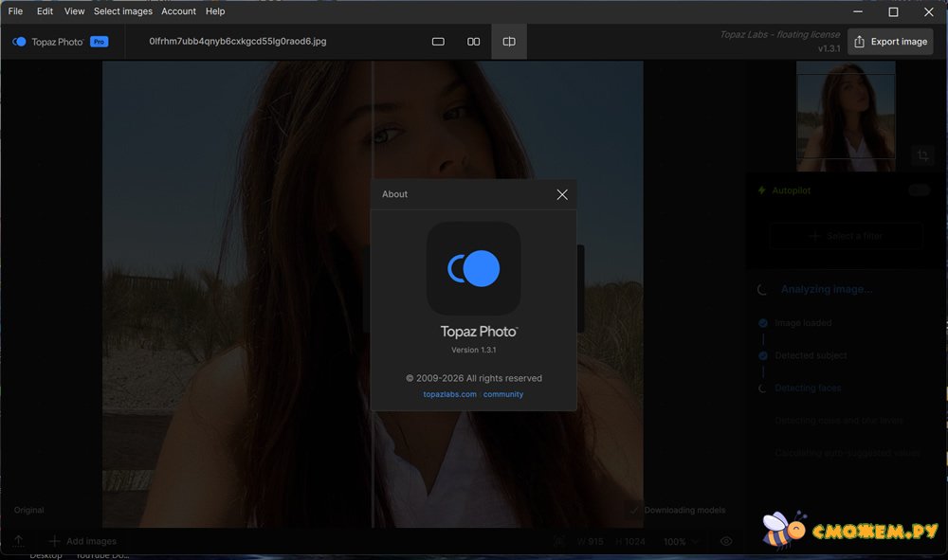
Task: Open the topazlabs.com link
Action: pos(449,394)
